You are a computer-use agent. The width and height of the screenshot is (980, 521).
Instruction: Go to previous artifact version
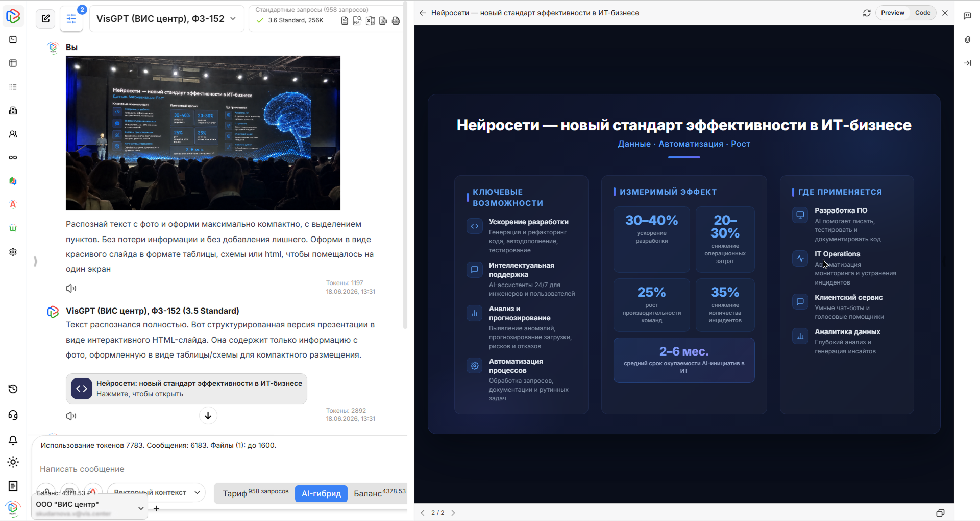(x=423, y=513)
